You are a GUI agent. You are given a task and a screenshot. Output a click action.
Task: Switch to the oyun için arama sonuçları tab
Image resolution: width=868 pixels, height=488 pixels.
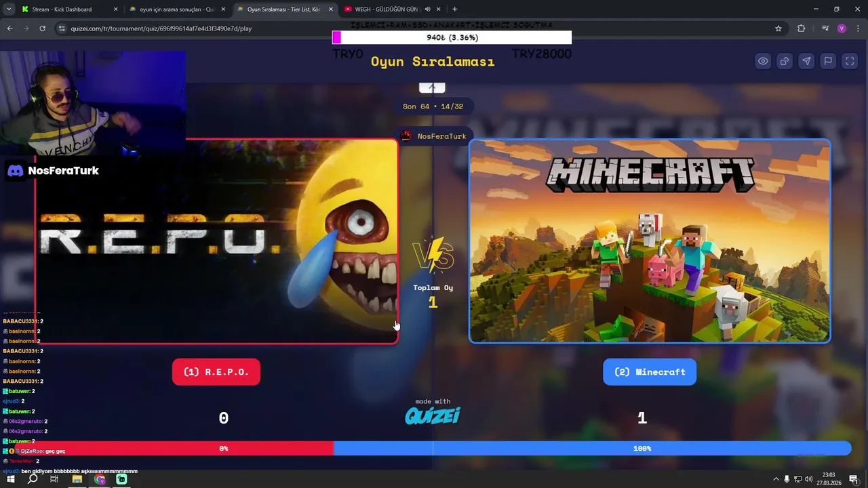coord(178,9)
